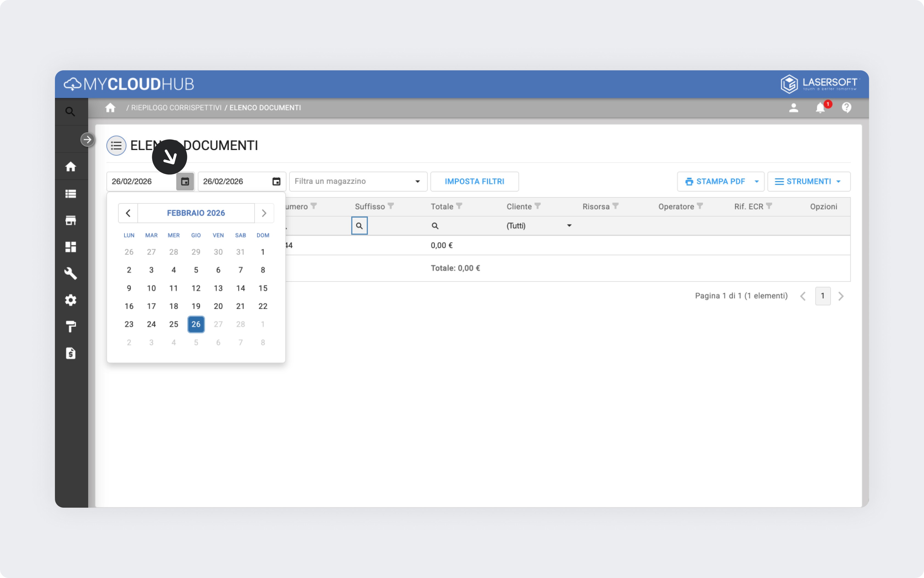Expand the Filtra un magazzino dropdown
The width and height of the screenshot is (924, 578).
pos(417,182)
